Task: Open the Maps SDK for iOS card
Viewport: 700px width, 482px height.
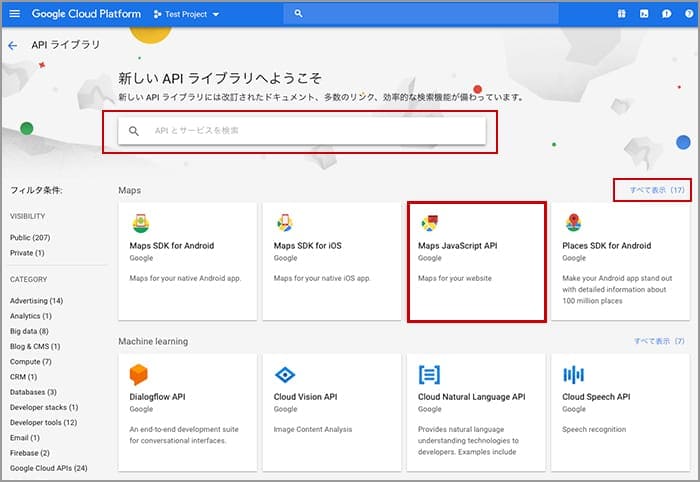Action: click(332, 261)
